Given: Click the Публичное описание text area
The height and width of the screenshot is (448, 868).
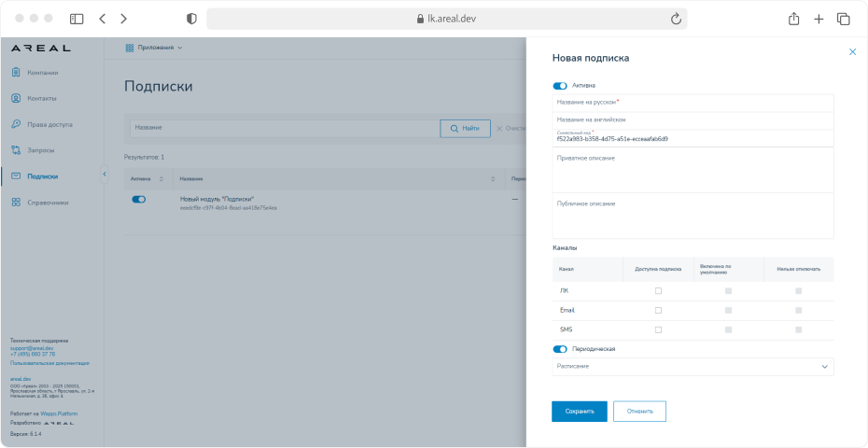Looking at the screenshot, I should tap(693, 216).
